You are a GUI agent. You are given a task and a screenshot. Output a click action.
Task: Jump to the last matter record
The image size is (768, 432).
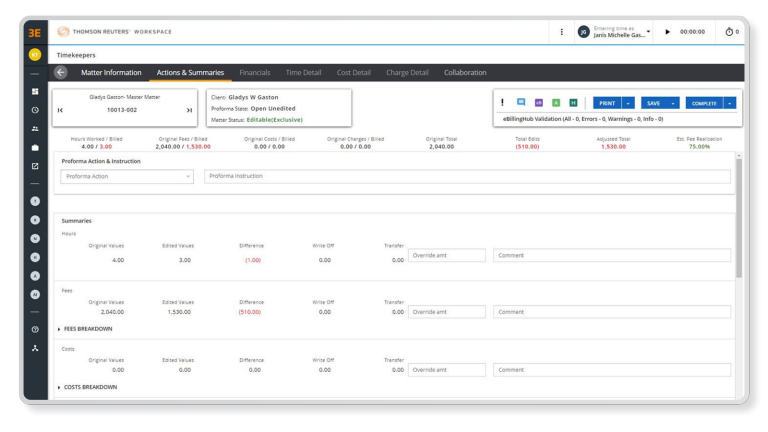[x=189, y=110]
